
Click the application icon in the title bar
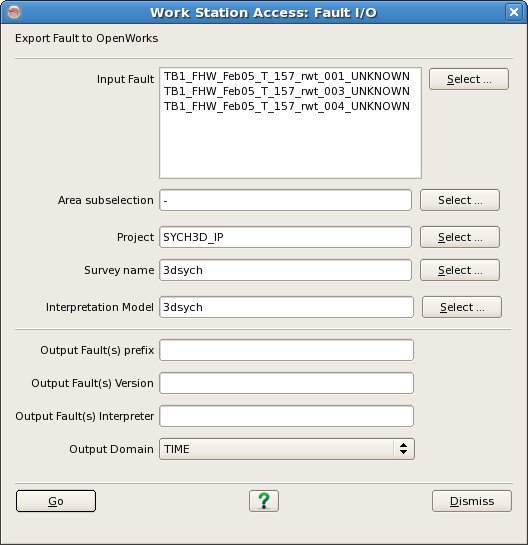pos(14,12)
